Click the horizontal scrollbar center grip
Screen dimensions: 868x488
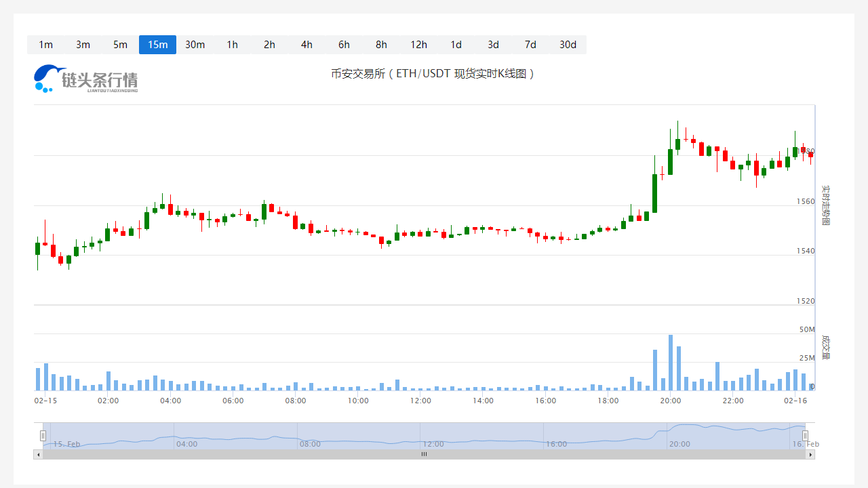[x=424, y=455]
